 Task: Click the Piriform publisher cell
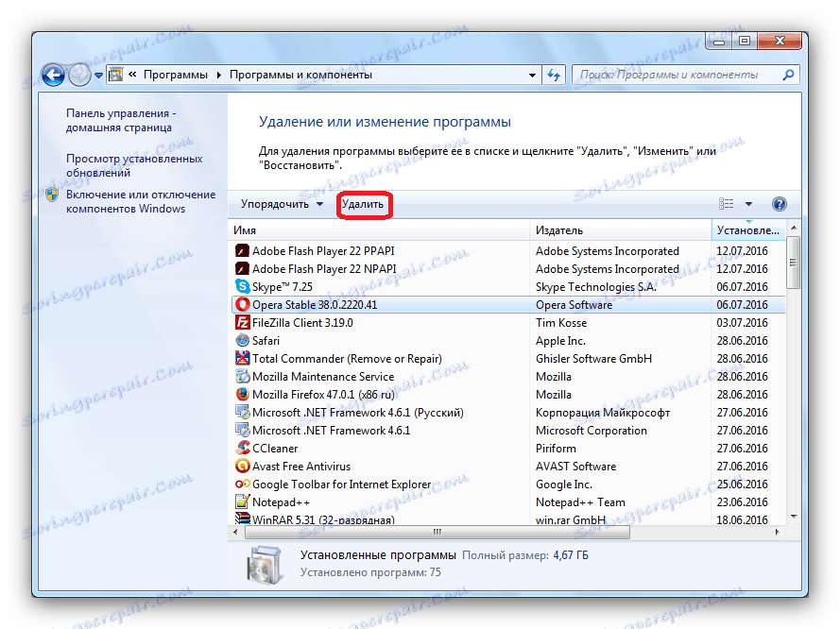[556, 448]
